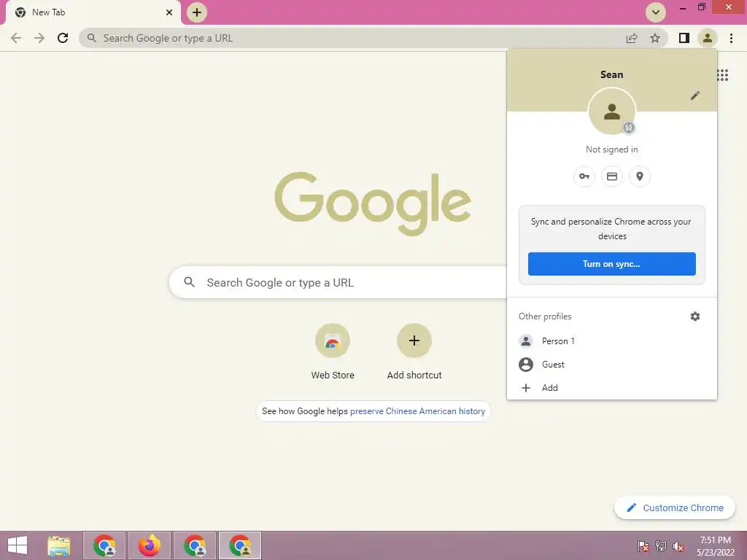Select the New Tab tab
Screen dimensions: 747x560
[x=93, y=12]
